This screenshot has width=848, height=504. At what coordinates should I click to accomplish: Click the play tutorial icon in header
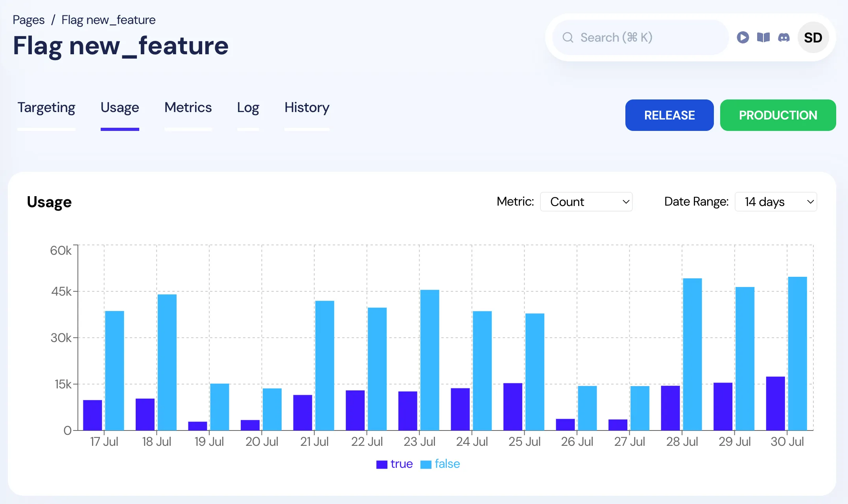pyautogui.click(x=743, y=37)
